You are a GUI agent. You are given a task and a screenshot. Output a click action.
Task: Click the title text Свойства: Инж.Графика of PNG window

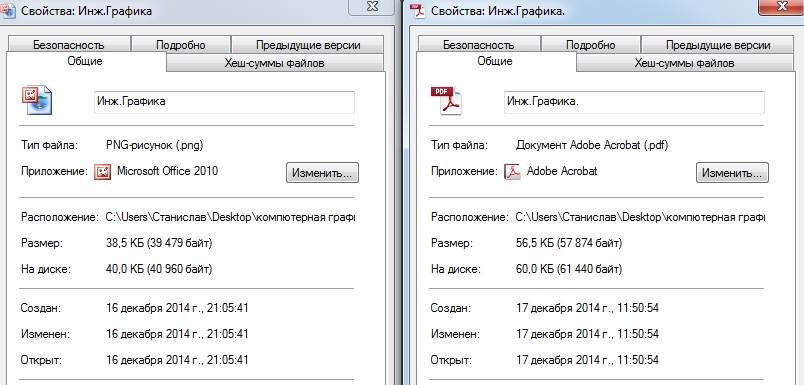(86, 11)
